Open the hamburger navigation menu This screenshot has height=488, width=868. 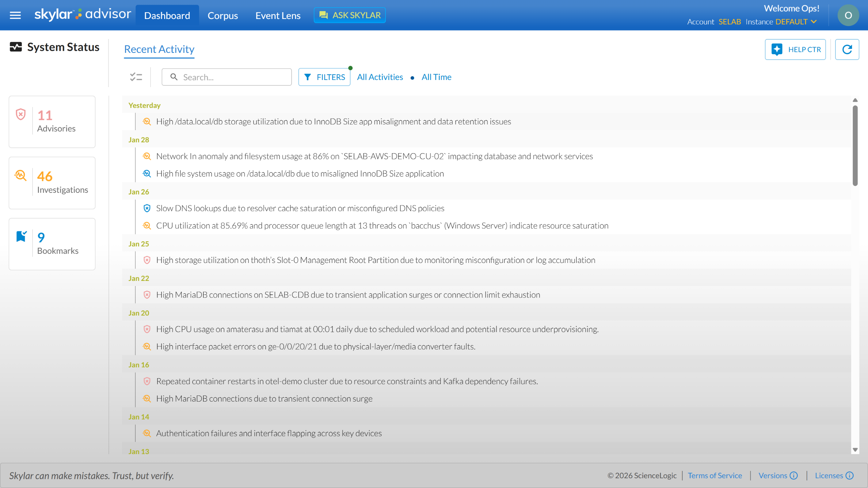pos(15,15)
